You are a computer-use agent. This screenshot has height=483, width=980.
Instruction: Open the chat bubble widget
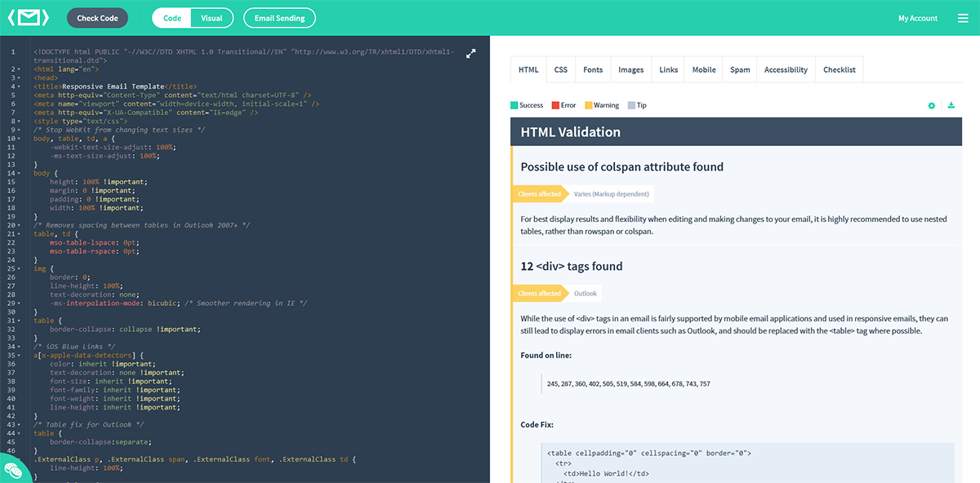(14, 469)
